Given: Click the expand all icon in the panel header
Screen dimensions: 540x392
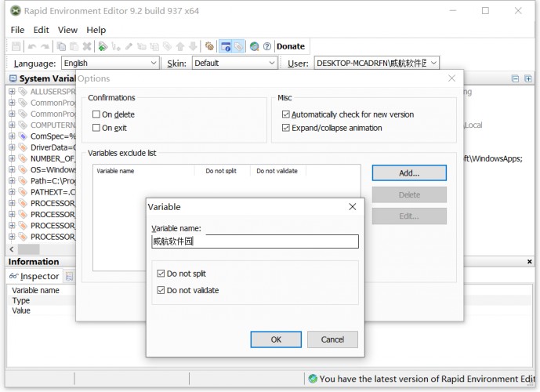Looking at the screenshot, I should click(528, 78).
